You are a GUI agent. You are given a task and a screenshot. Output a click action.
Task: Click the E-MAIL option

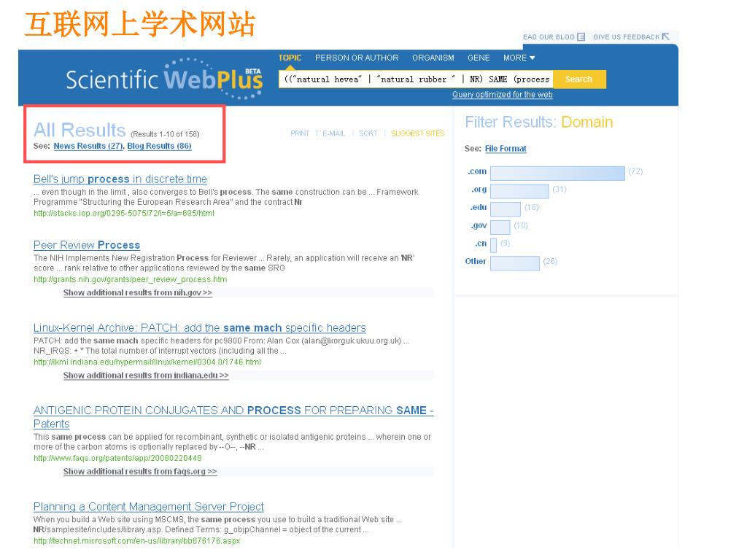click(333, 133)
